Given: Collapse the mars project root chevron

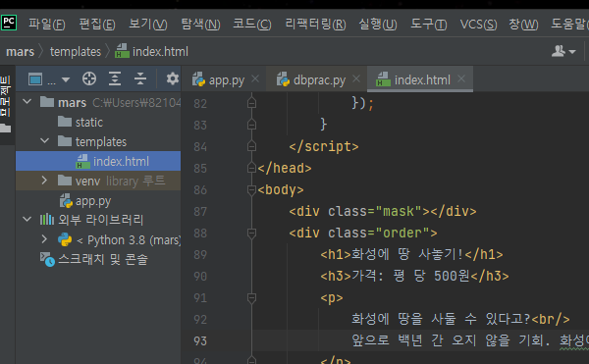Looking at the screenshot, I should (27, 101).
